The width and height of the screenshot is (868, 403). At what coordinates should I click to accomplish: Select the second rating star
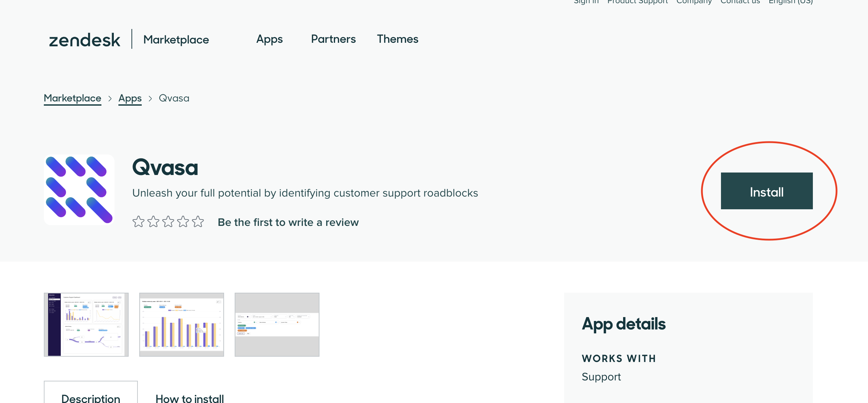(x=153, y=222)
